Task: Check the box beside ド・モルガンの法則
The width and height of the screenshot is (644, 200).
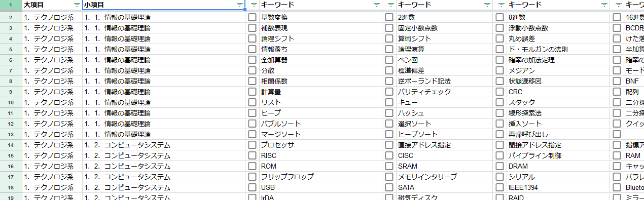Action: coord(499,49)
